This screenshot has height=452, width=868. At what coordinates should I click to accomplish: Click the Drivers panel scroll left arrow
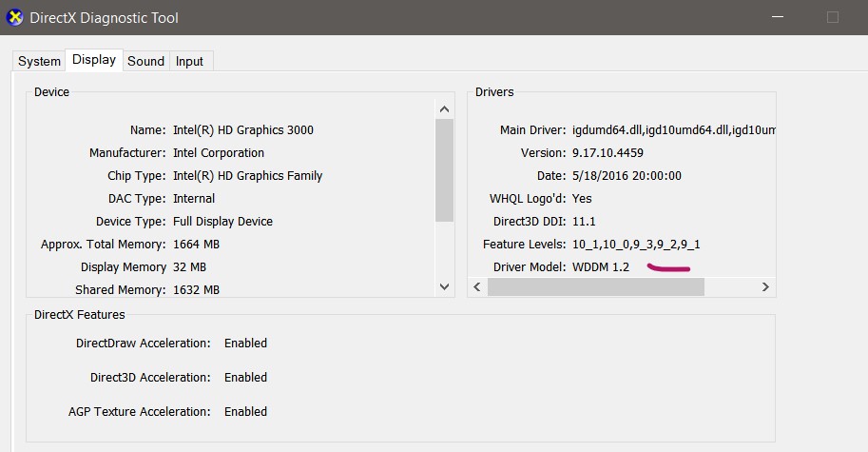[477, 287]
